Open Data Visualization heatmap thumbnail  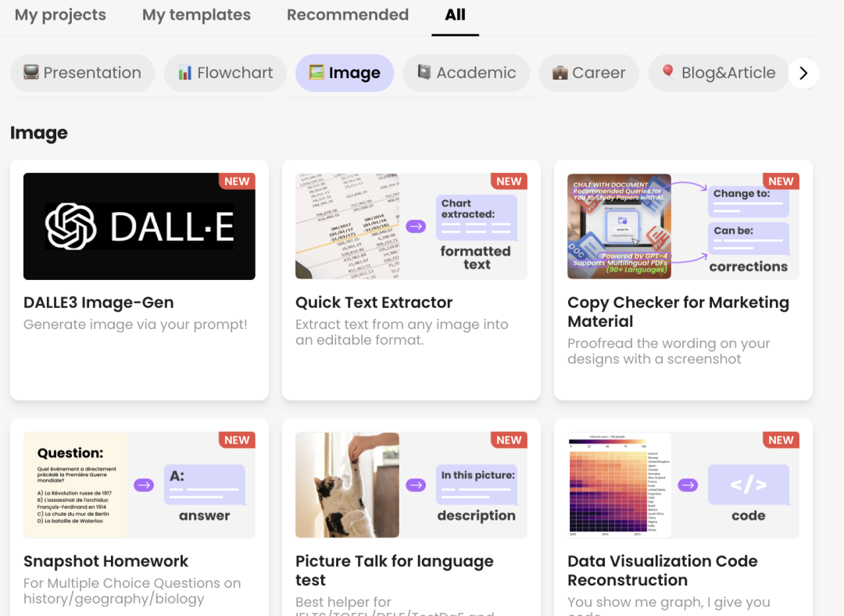(x=620, y=485)
